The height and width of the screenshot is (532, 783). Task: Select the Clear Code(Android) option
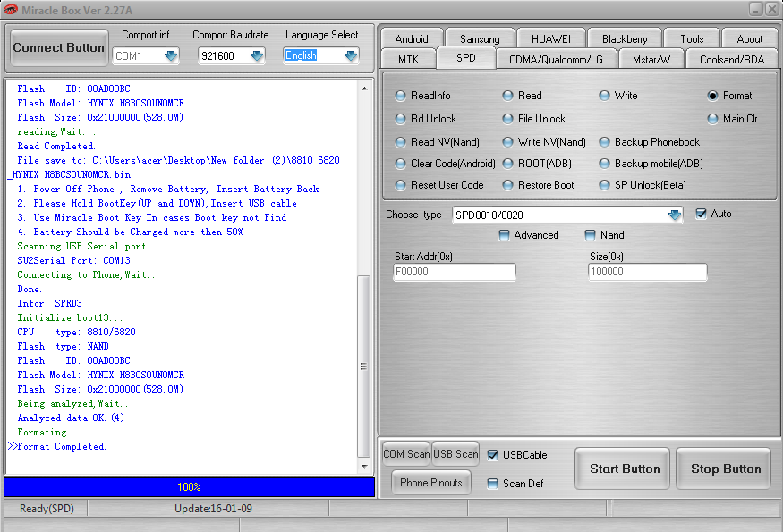pyautogui.click(x=400, y=164)
